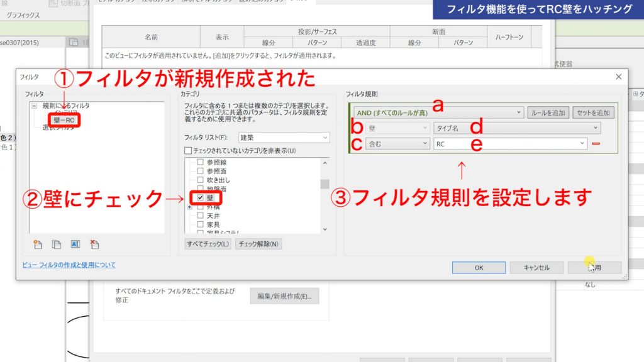
Task: Rename the filter using the A-letter icon
Action: [75, 244]
